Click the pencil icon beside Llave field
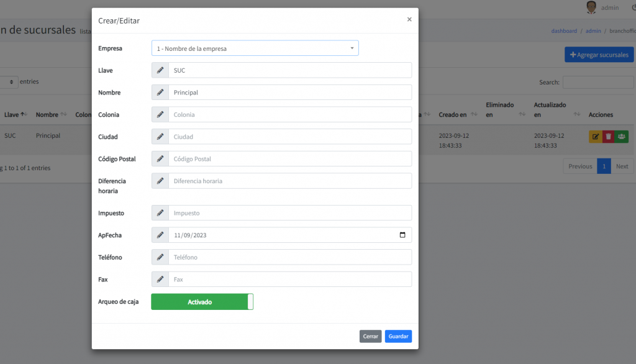636x364 pixels. click(x=160, y=70)
